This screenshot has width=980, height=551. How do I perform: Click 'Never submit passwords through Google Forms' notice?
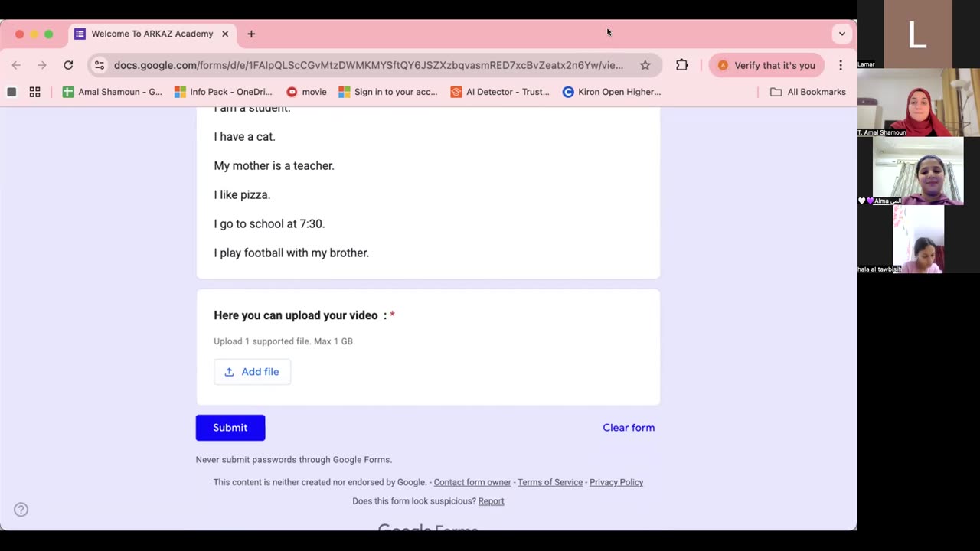pos(294,460)
